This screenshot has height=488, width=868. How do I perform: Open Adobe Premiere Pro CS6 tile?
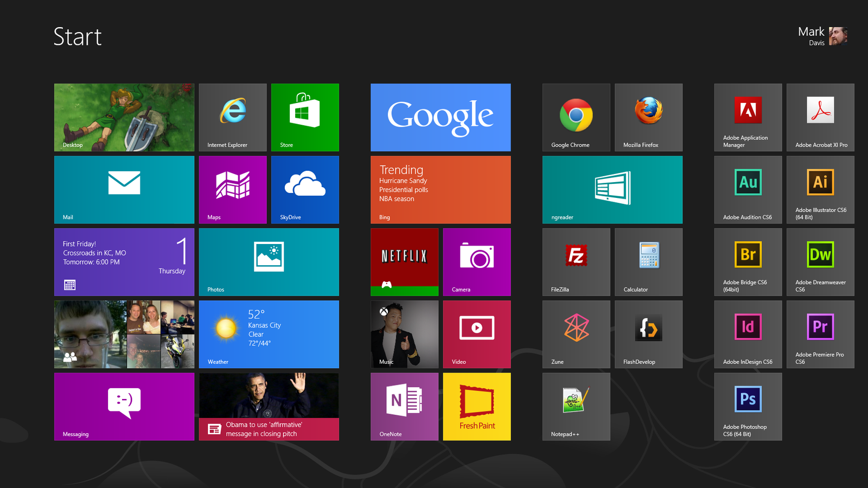(820, 334)
